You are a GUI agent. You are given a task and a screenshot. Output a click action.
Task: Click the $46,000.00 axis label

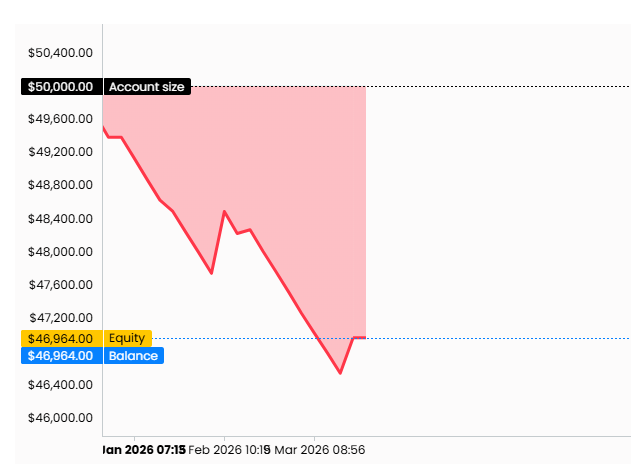click(x=60, y=418)
